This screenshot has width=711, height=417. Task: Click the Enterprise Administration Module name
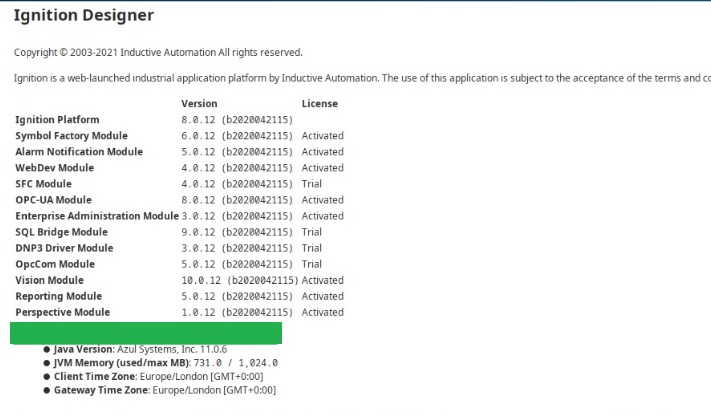97,216
